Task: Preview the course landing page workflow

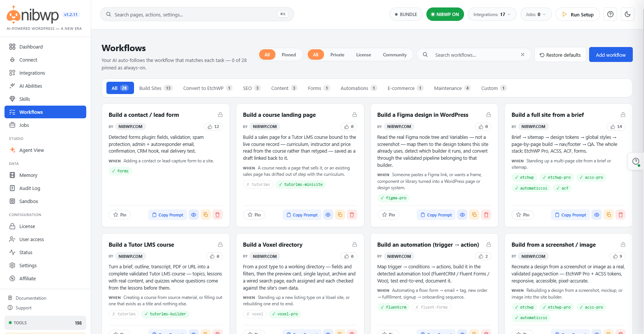Action: pos(328,215)
